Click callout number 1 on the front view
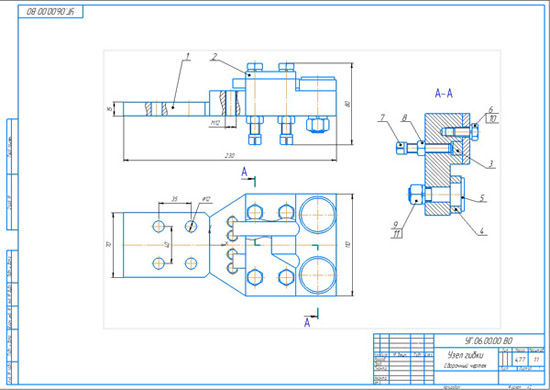 pos(188,56)
